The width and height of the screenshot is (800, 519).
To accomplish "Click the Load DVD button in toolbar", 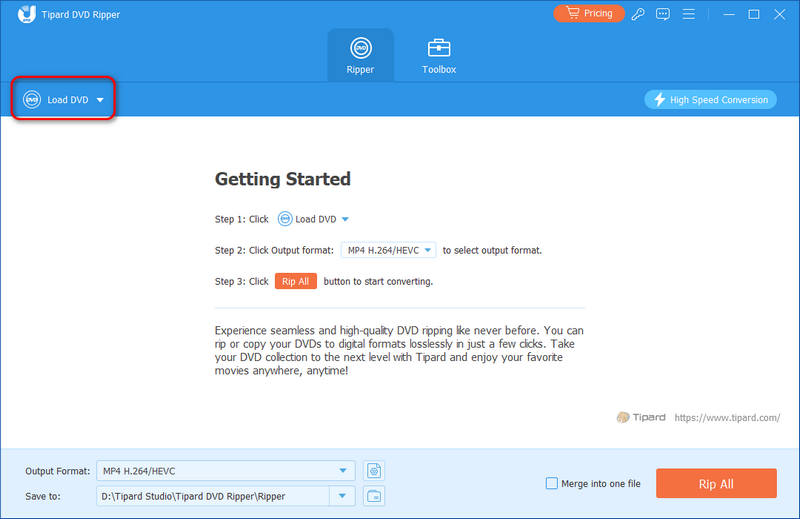I will tap(63, 99).
